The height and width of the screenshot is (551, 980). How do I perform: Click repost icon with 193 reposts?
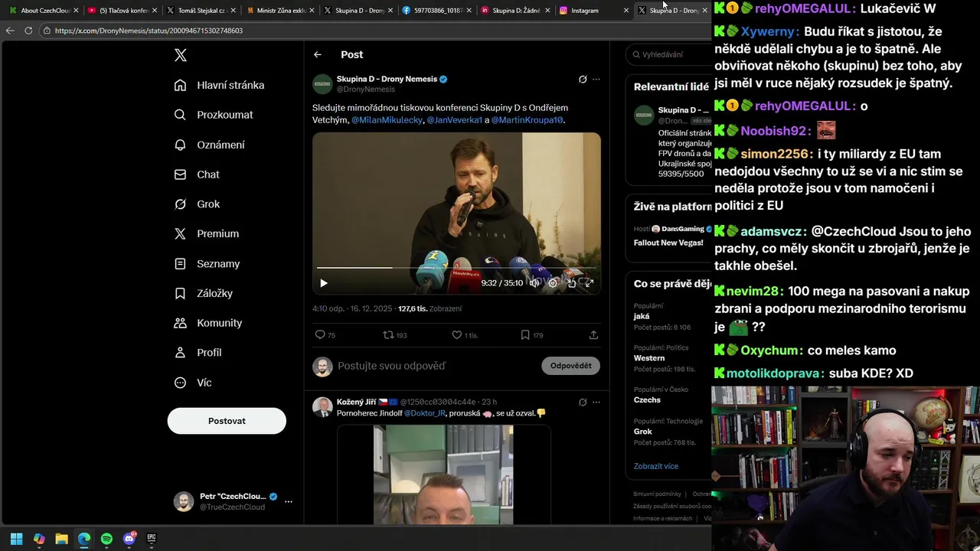tap(389, 335)
